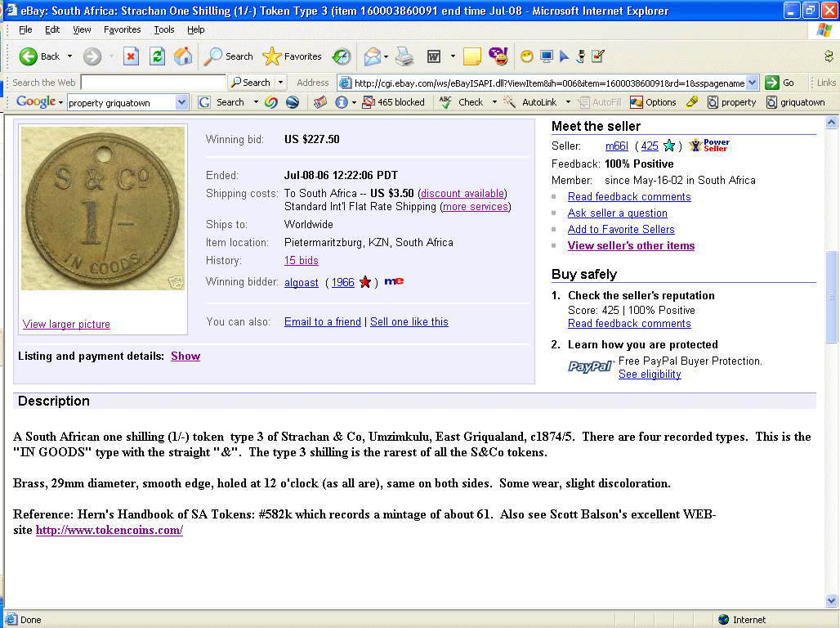The height and width of the screenshot is (628, 840).
Task: Open seller m66l profile link
Action: (x=617, y=146)
